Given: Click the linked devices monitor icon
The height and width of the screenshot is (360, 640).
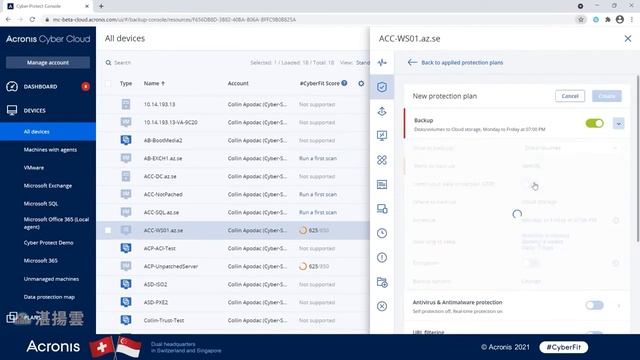Looking at the screenshot, I should pyautogui.click(x=382, y=209).
